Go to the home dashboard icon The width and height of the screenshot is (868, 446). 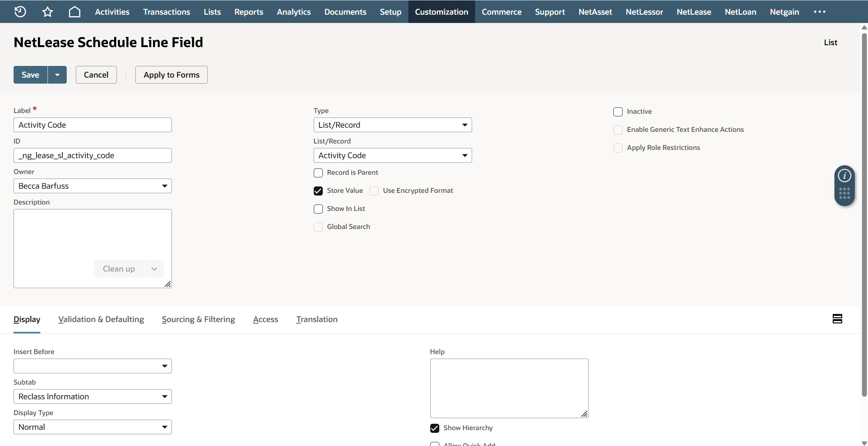tap(75, 12)
